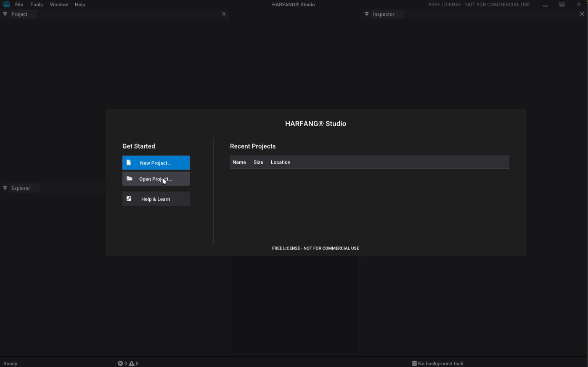Click the New Project document icon
The height and width of the screenshot is (367, 588).
click(129, 162)
